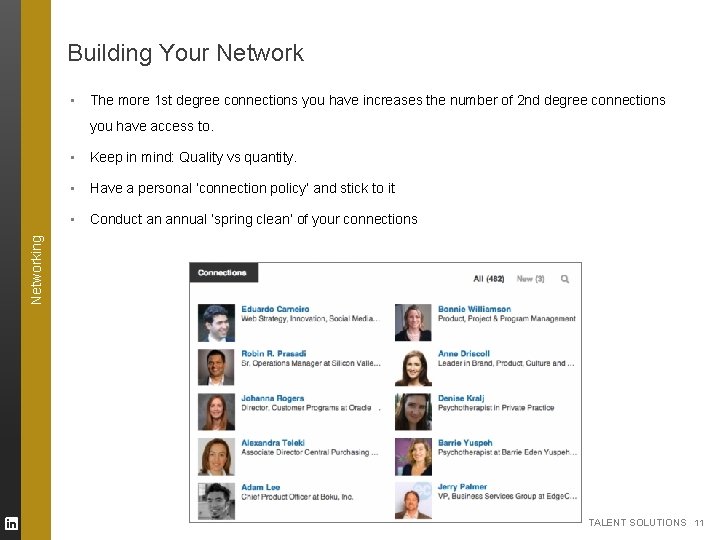
Task: Click Adam Lee's name link
Action: pos(258,487)
